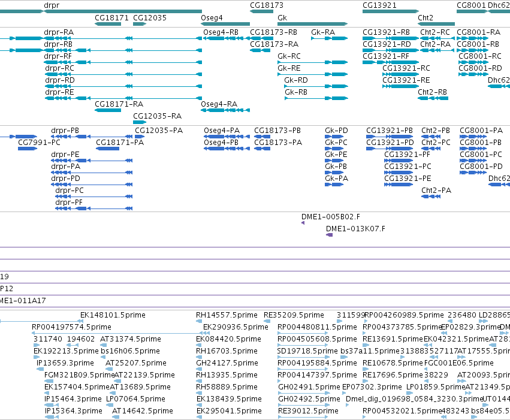Select the Oseg4-RA transcript
This screenshot has height=420, width=510.
[x=225, y=110]
